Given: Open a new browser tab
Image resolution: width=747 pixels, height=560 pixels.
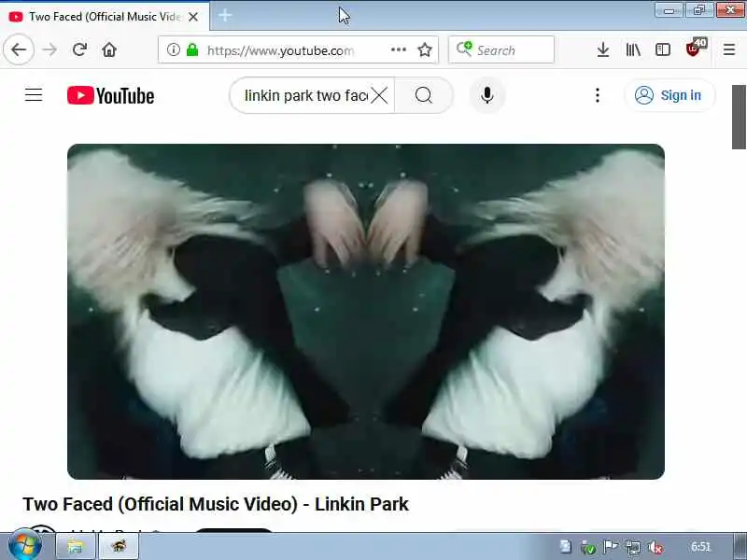Looking at the screenshot, I should [225, 16].
